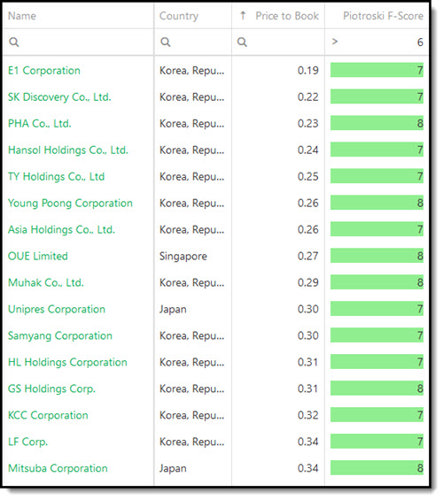This screenshot has height=500, width=442.
Task: Open the Samyang Corporation link
Action: coord(60,336)
